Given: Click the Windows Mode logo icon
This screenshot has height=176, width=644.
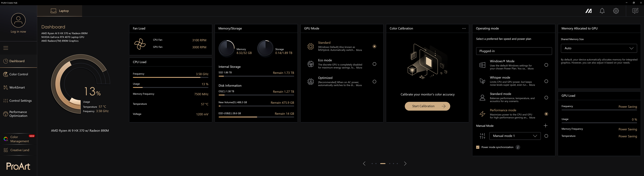Looking at the screenshot, I should [x=482, y=65].
